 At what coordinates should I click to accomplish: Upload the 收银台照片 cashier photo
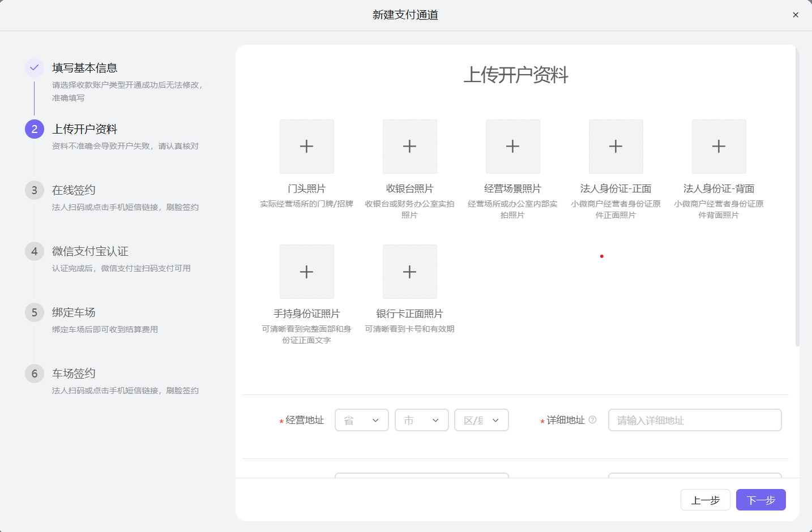coord(409,146)
